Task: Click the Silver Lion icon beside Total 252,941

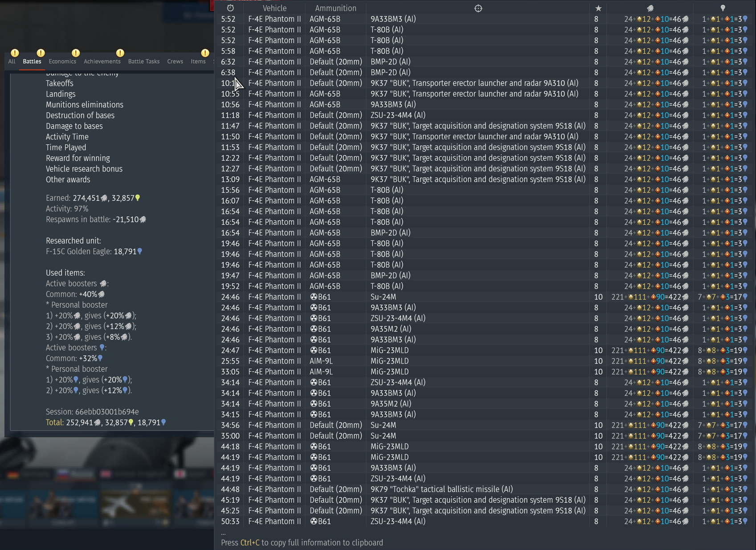Action: 98,423
